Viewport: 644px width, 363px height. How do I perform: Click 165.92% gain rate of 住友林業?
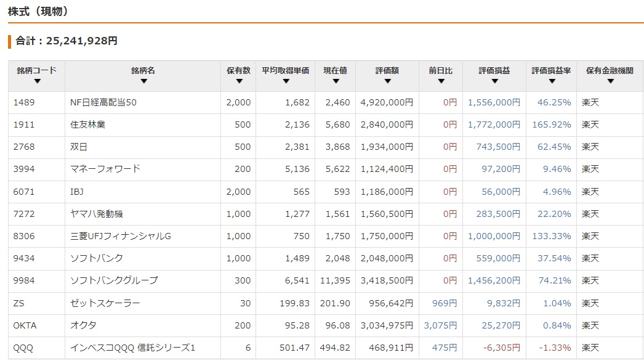point(552,124)
